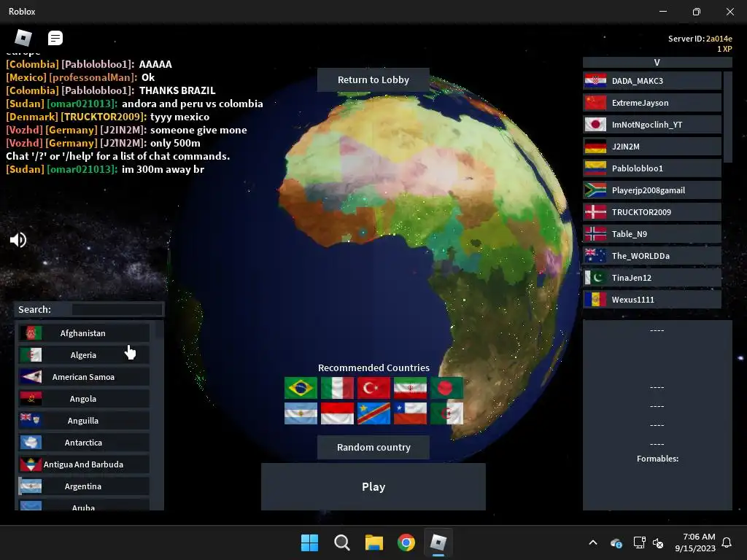This screenshot has height=560, width=747.
Task: Select player The_WORLDDa in player list
Action: pos(652,256)
